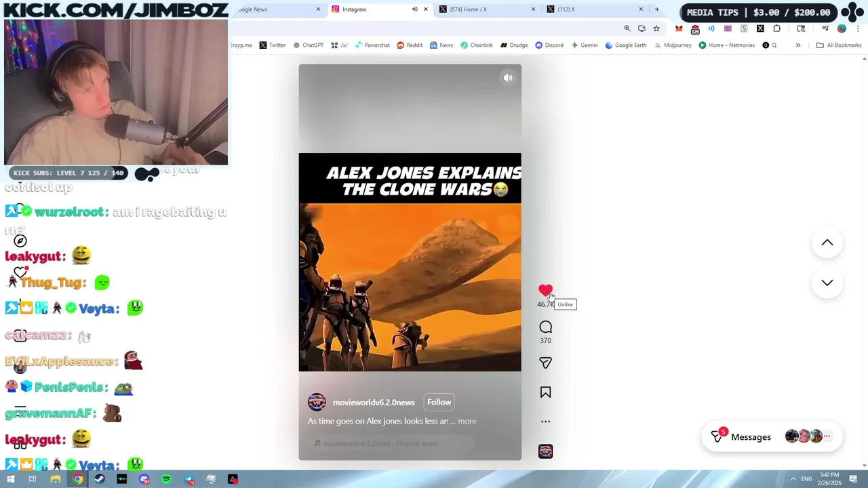Image resolution: width=868 pixels, height=488 pixels.
Task: Toggle the reel's sound speaker icon
Action: (508, 78)
